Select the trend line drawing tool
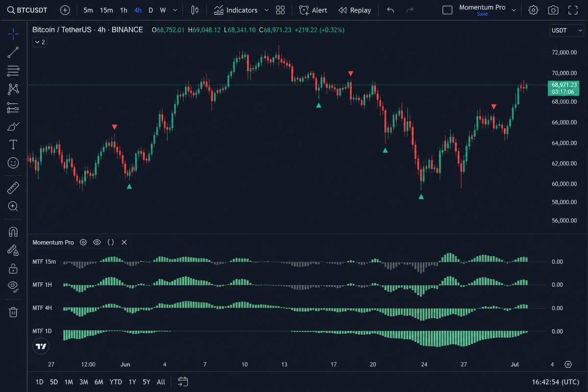 click(13, 52)
